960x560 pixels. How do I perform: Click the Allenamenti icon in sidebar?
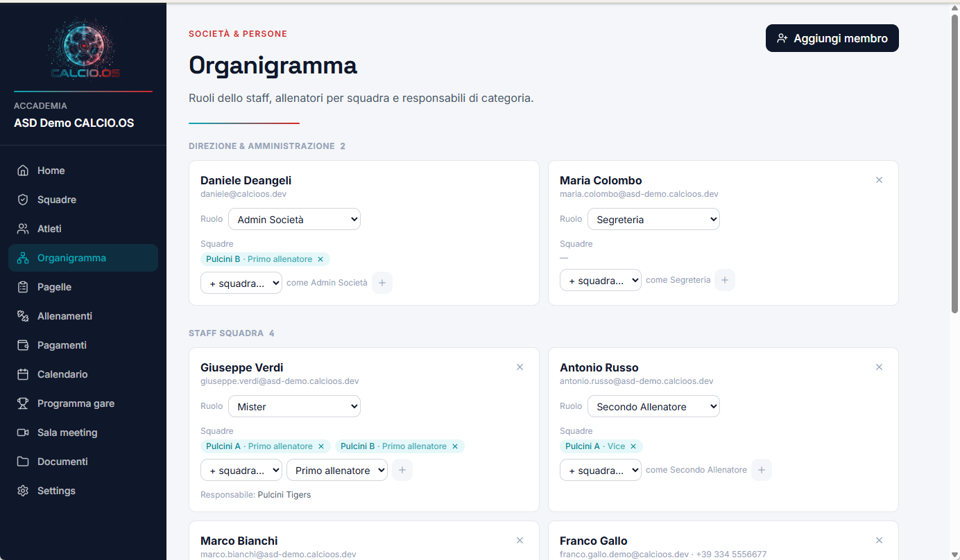pos(23,316)
